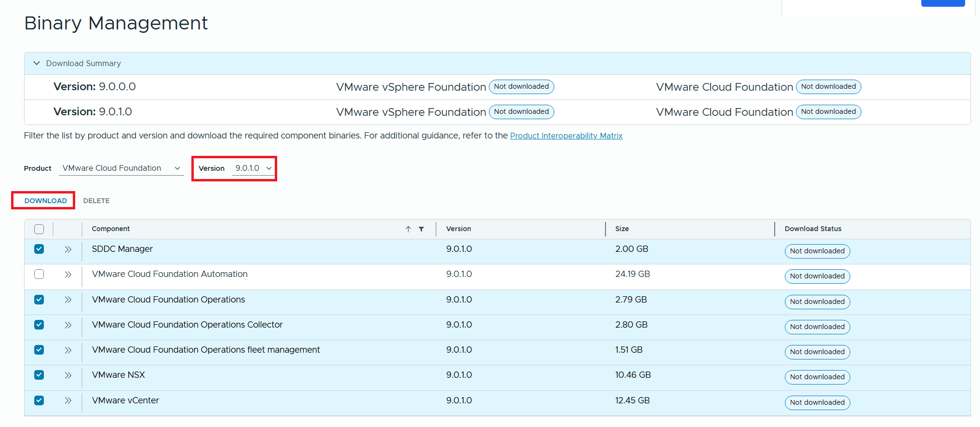The image size is (980, 427).
Task: Collapse the Download Summary section
Action: pos(37,63)
